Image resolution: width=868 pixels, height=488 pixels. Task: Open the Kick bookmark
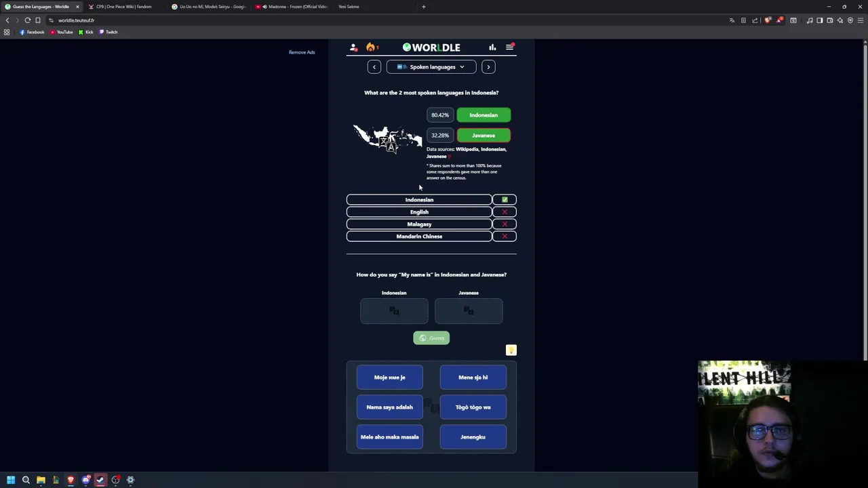tap(85, 32)
